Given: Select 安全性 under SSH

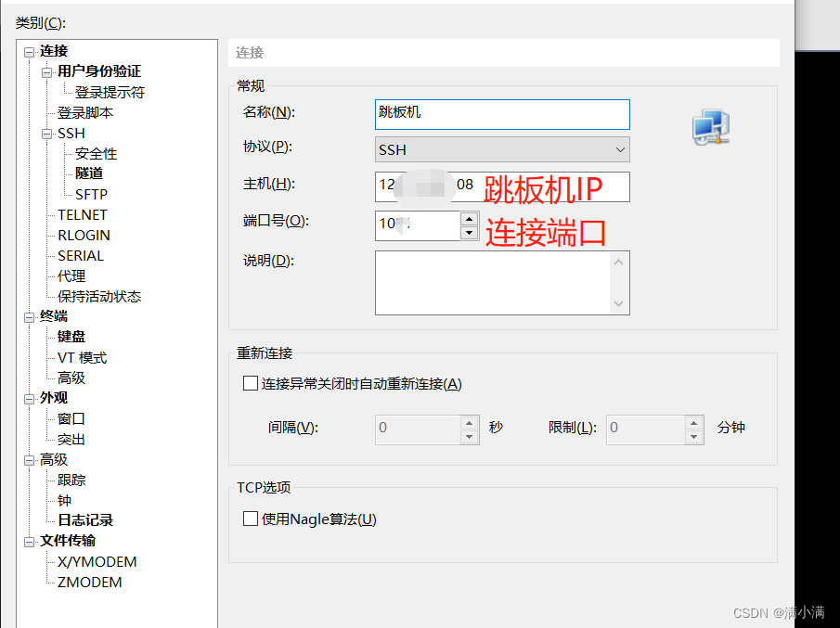Looking at the screenshot, I should [x=96, y=154].
